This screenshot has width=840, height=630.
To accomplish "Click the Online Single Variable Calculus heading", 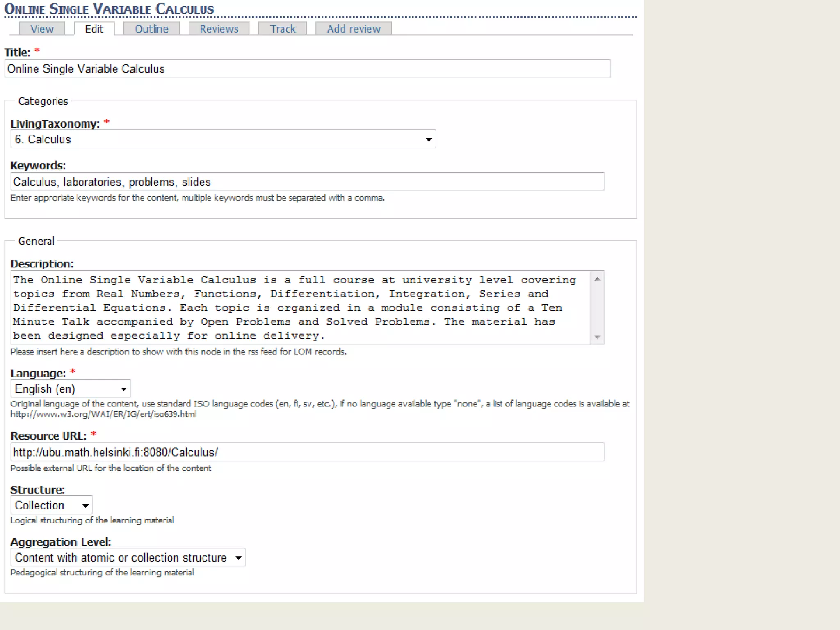I will [x=109, y=9].
